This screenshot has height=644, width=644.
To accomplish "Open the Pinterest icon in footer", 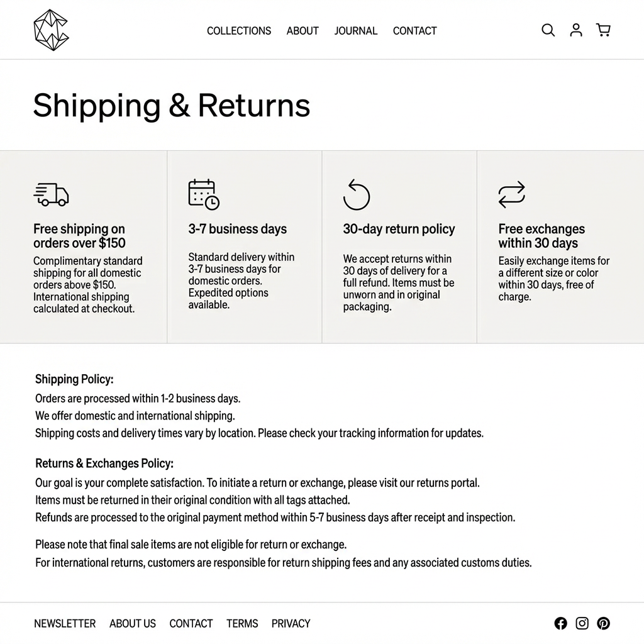I will pyautogui.click(x=604, y=623).
